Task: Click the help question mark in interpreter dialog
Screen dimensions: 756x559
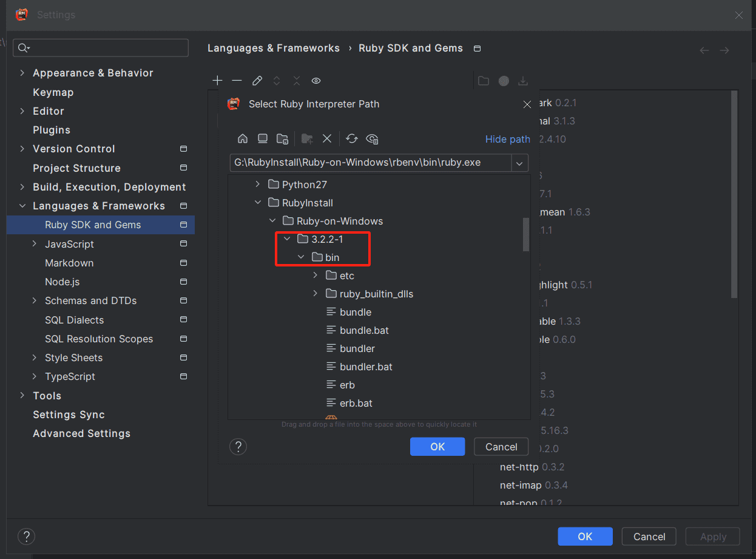Action: 238,447
